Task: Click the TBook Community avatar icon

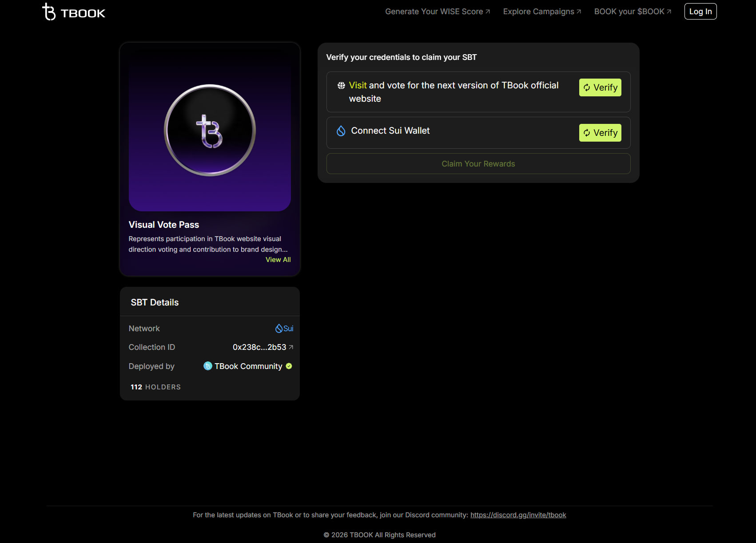Action: [x=207, y=366]
